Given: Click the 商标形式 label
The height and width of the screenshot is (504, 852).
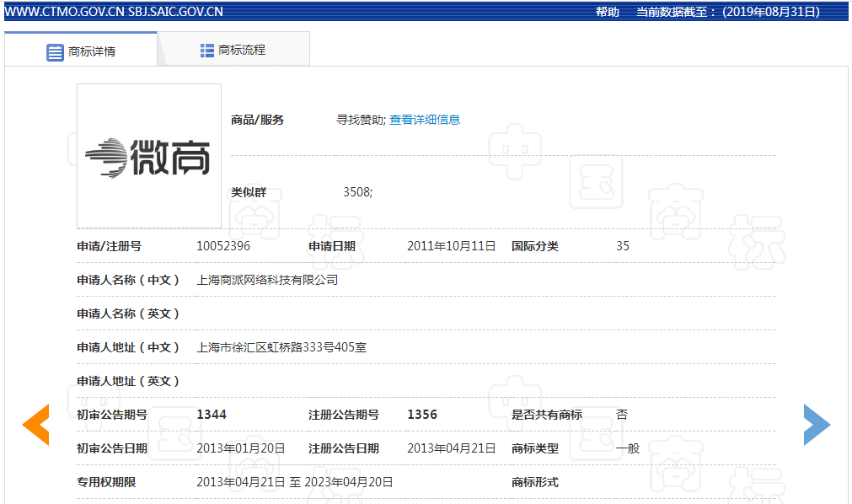Looking at the screenshot, I should pos(534,482).
